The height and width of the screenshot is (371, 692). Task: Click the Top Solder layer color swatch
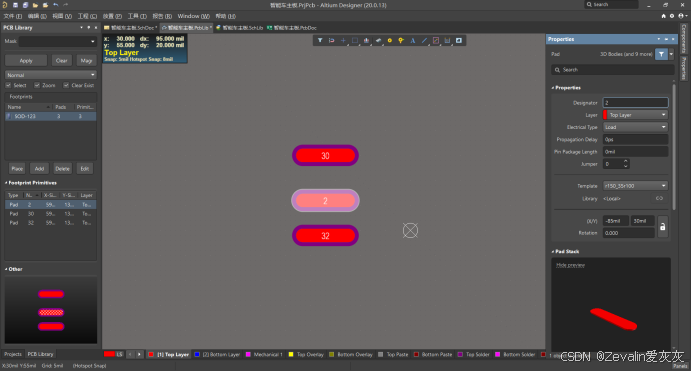coord(460,354)
